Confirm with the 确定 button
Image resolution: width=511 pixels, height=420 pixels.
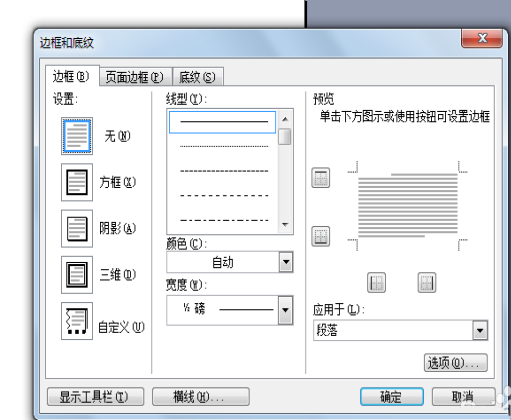392,397
